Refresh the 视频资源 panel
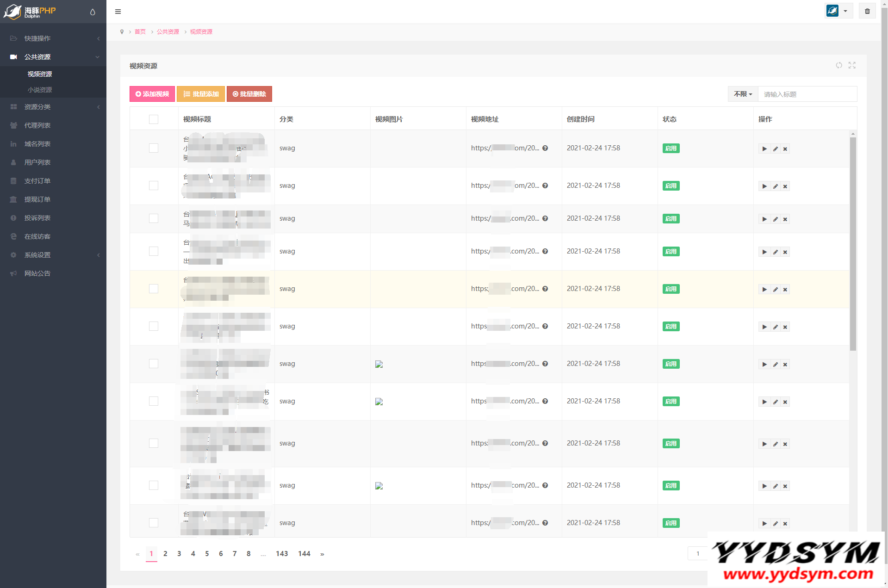Screen dimensions: 888x588 tap(839, 65)
